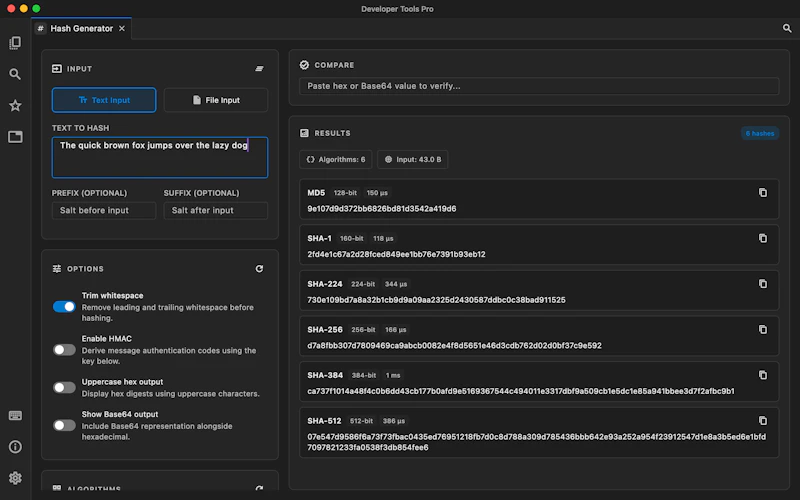The height and width of the screenshot is (500, 800).
Task: Click the SHA-384 1 ms timing badge
Action: [393, 375]
